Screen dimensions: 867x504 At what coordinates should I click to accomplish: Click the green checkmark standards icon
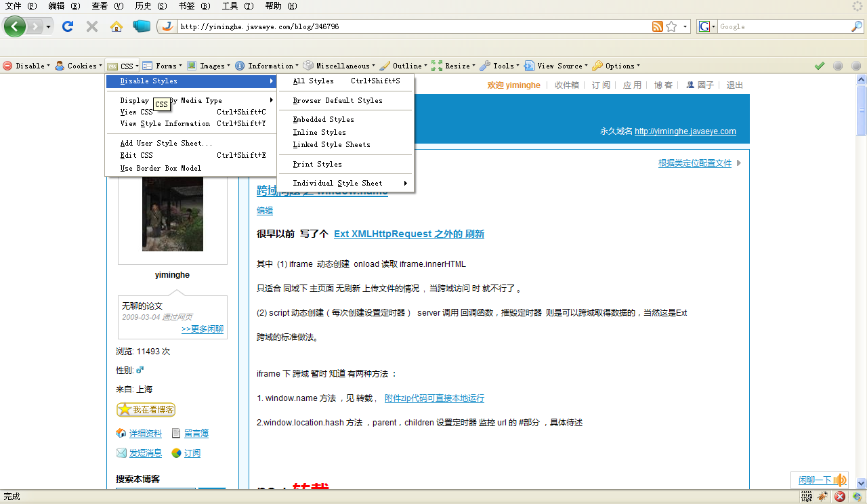(x=820, y=66)
